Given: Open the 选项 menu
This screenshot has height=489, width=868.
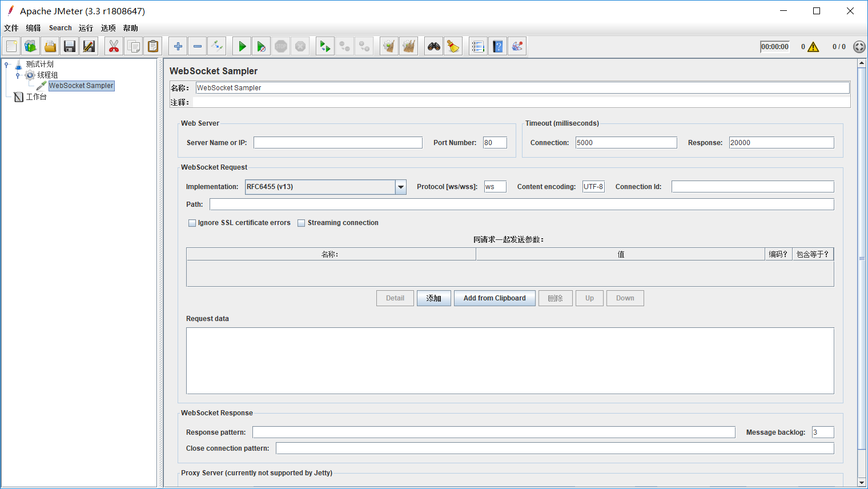Looking at the screenshot, I should pyautogui.click(x=108, y=28).
